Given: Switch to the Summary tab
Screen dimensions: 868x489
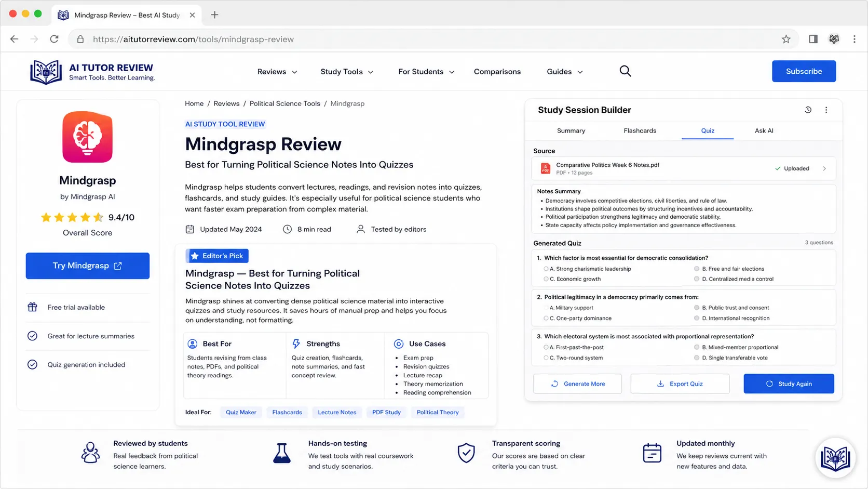Looking at the screenshot, I should [x=571, y=130].
